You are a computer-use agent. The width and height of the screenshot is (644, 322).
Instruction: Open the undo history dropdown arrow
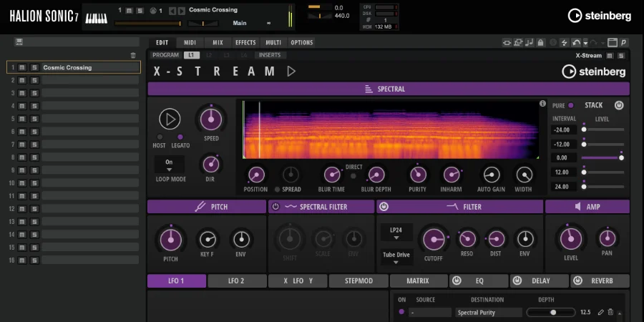tap(585, 43)
